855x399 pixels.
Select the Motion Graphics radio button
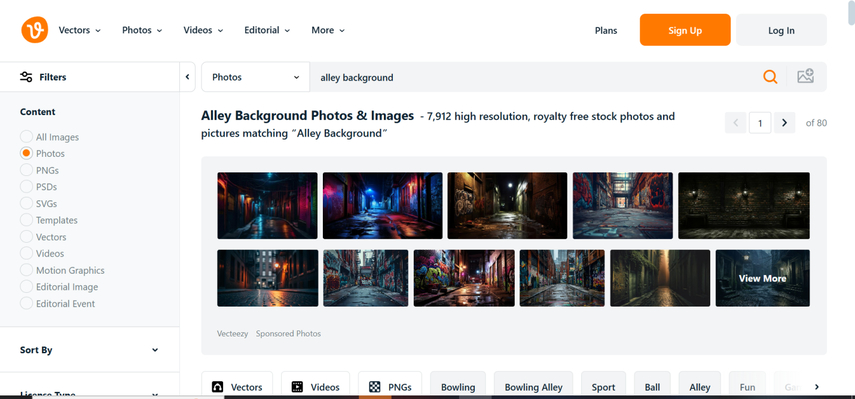tap(26, 270)
